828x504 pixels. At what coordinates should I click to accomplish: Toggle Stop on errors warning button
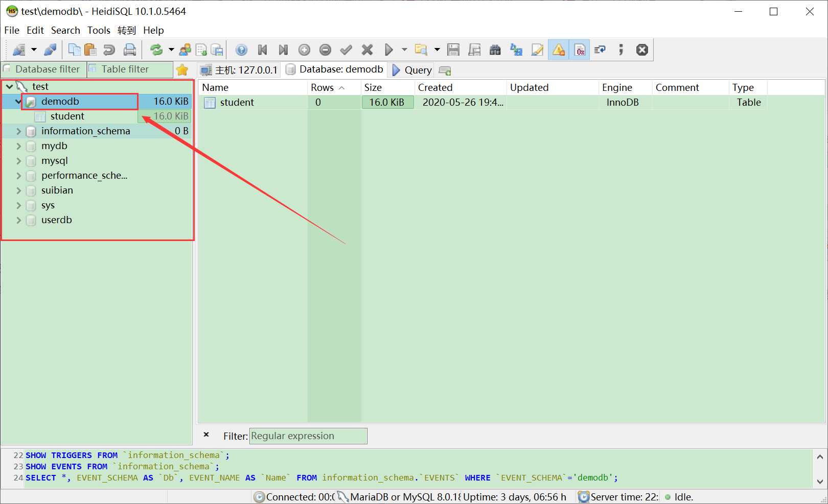click(x=559, y=50)
